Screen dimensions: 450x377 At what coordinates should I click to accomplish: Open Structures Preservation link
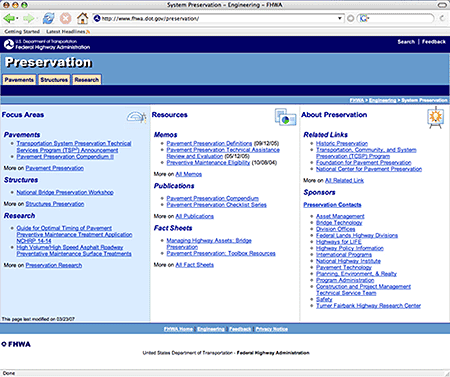click(55, 204)
